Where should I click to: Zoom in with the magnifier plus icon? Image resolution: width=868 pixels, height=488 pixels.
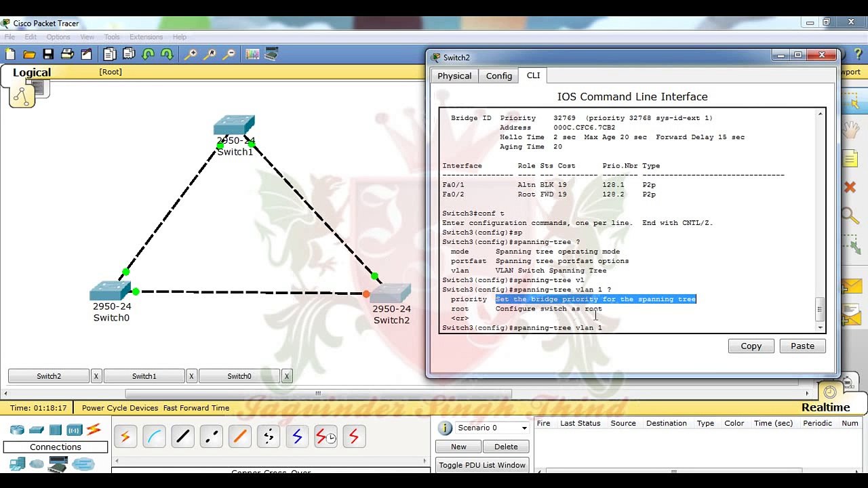[x=191, y=54]
